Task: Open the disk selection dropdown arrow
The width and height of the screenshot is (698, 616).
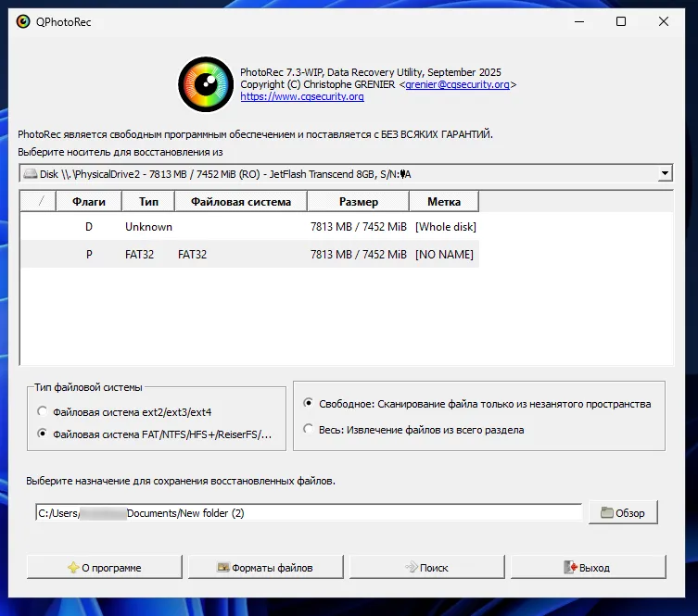Action: click(664, 174)
